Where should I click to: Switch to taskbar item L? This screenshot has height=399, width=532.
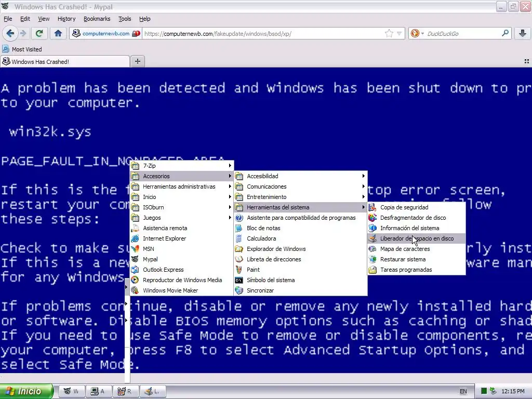coord(152,391)
